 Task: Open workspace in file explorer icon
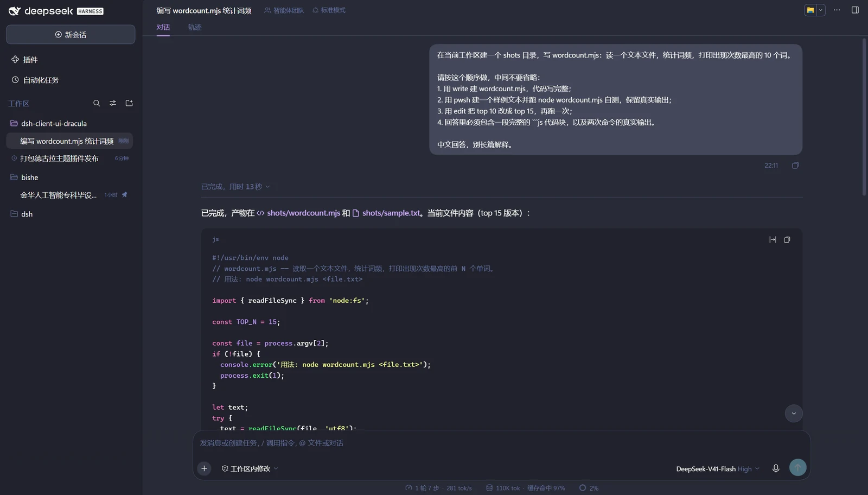810,10
